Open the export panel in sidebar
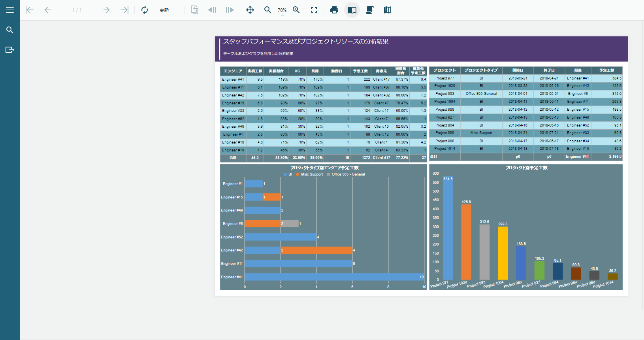644x340 pixels. [10, 50]
